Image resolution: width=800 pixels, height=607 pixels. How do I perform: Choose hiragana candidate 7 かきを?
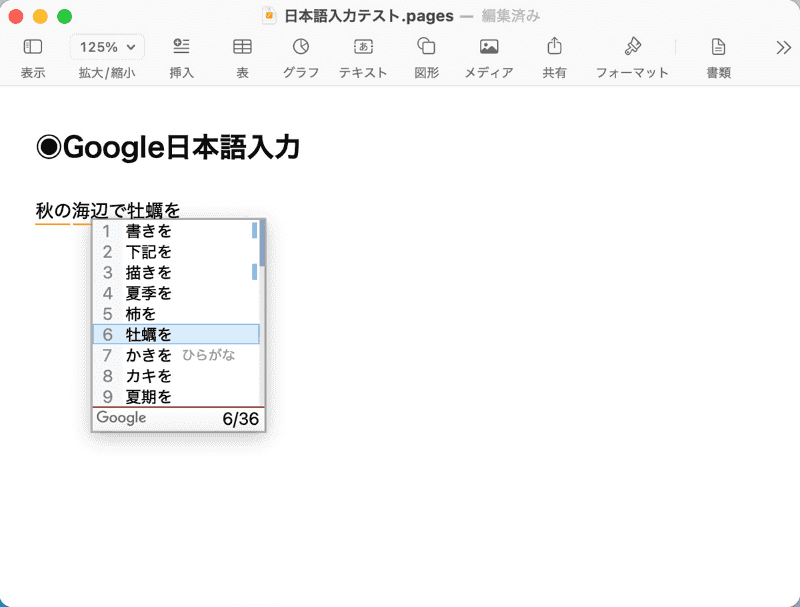point(176,355)
